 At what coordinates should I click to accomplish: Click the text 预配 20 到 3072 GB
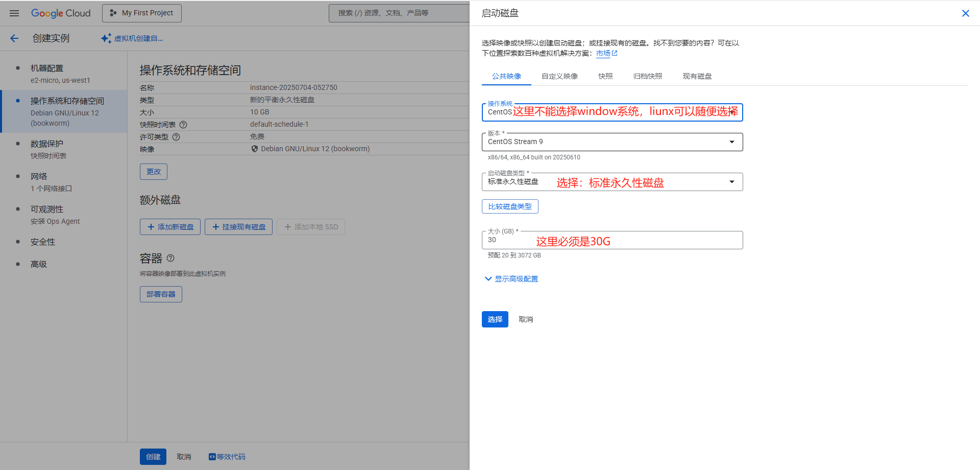[x=514, y=255]
